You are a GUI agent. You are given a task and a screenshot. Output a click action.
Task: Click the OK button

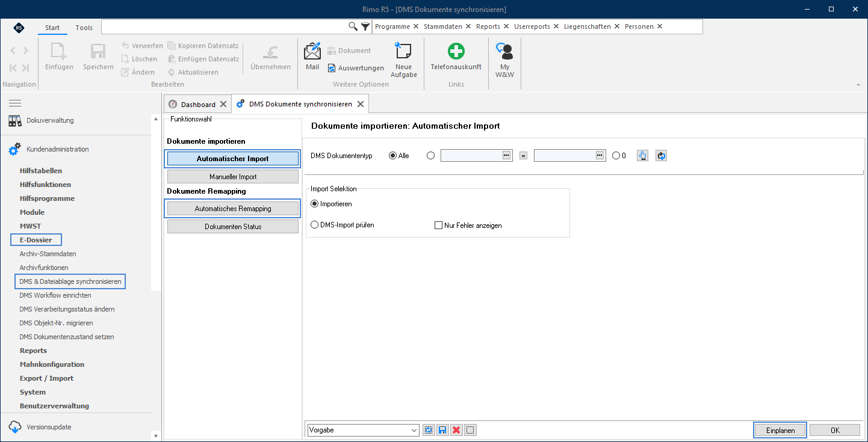[x=835, y=430]
